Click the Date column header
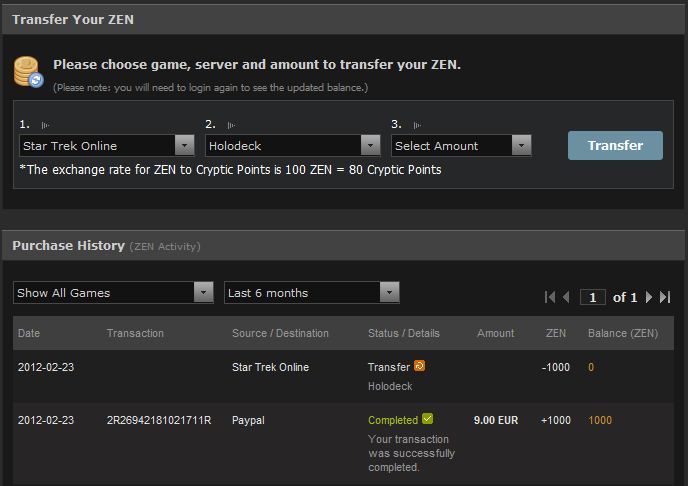This screenshot has width=688, height=486. coord(29,333)
